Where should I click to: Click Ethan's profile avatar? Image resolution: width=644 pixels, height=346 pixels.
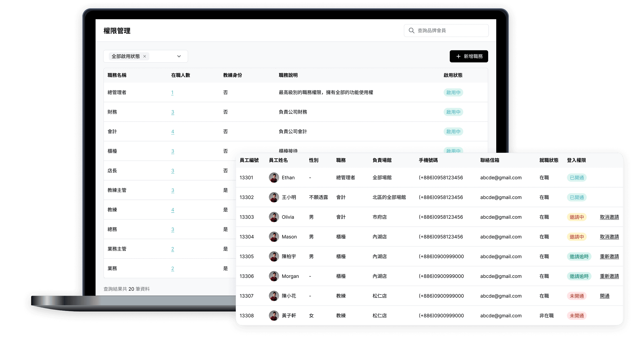(274, 177)
